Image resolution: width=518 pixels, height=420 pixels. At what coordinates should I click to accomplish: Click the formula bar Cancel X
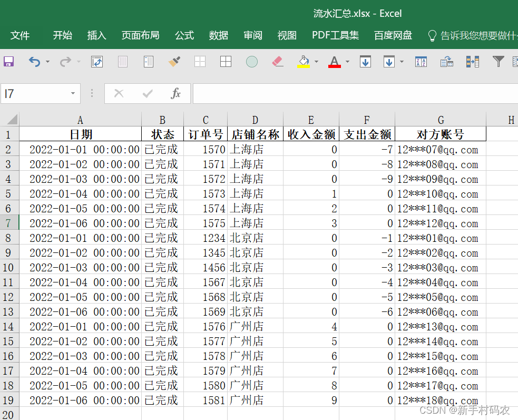click(119, 93)
